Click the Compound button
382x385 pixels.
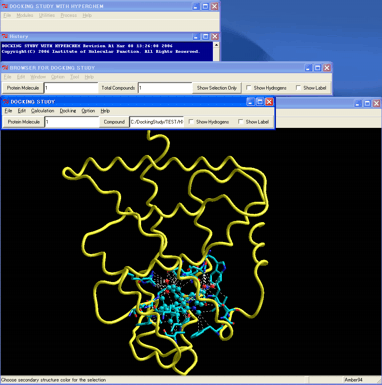click(x=114, y=122)
